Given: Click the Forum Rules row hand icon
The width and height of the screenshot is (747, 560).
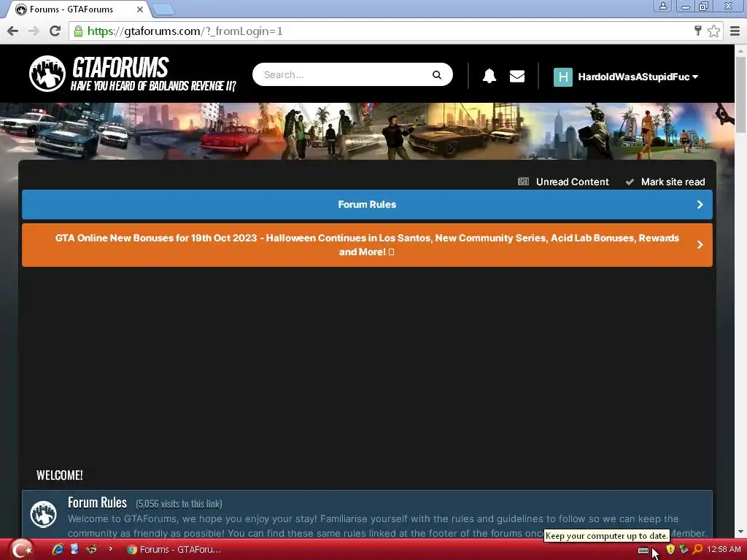Looking at the screenshot, I should (x=43, y=514).
